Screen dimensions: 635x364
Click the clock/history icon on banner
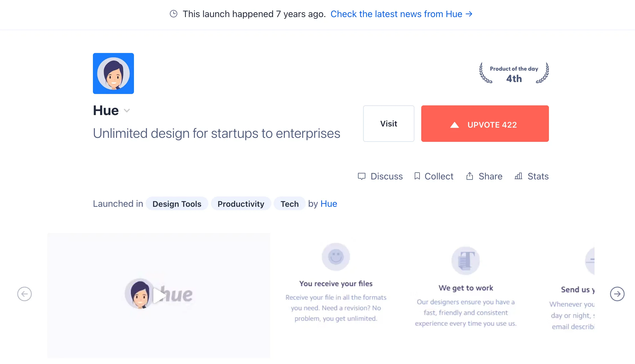click(x=173, y=13)
